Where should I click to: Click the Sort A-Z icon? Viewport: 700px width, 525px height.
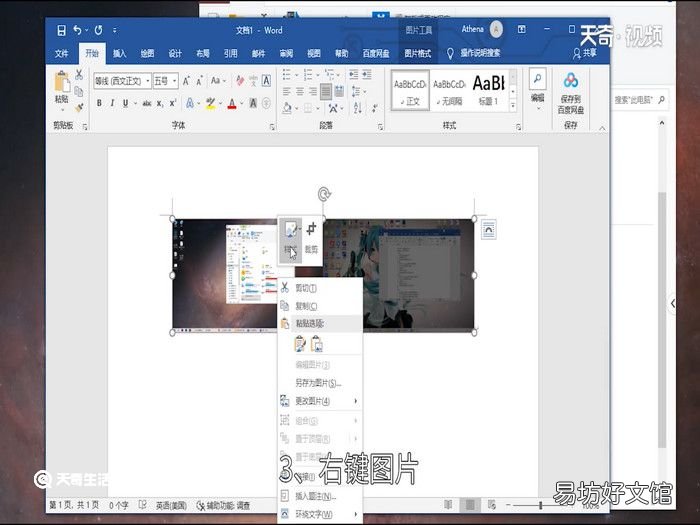pos(358,108)
